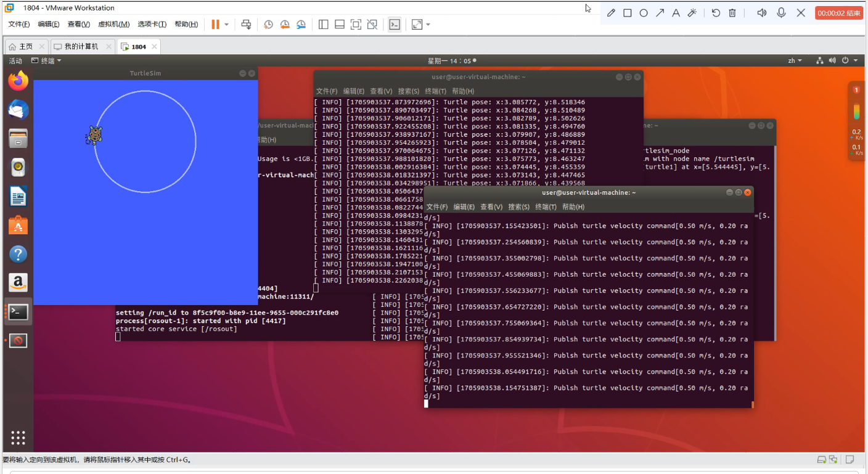868x474 pixels.
Task: Open Firefox from the Ubuntu dock
Action: (x=18, y=81)
